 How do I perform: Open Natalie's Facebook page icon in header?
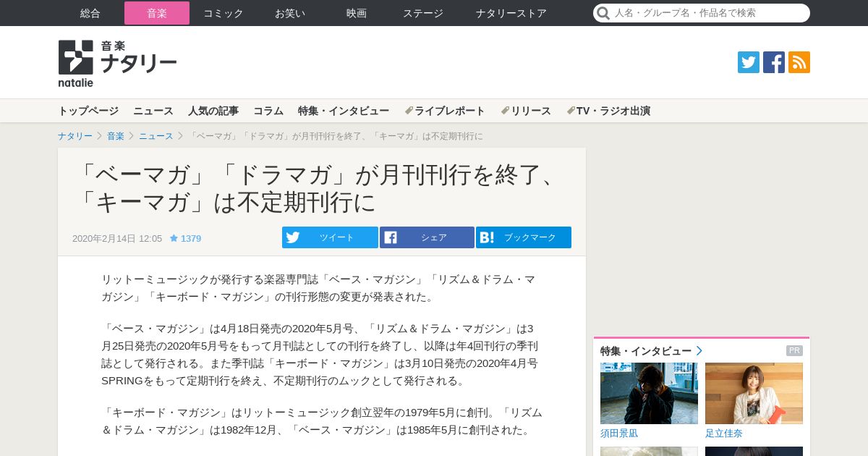click(x=774, y=62)
